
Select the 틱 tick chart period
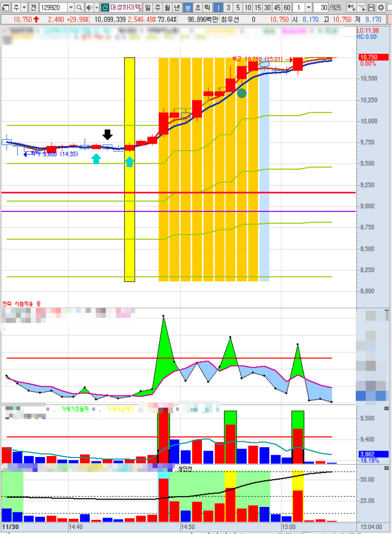(207, 7)
